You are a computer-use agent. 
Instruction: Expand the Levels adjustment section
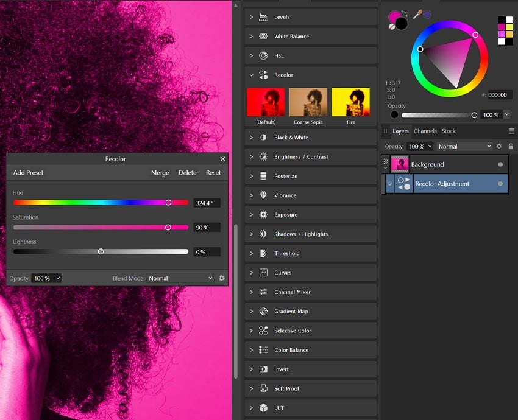(x=250, y=16)
